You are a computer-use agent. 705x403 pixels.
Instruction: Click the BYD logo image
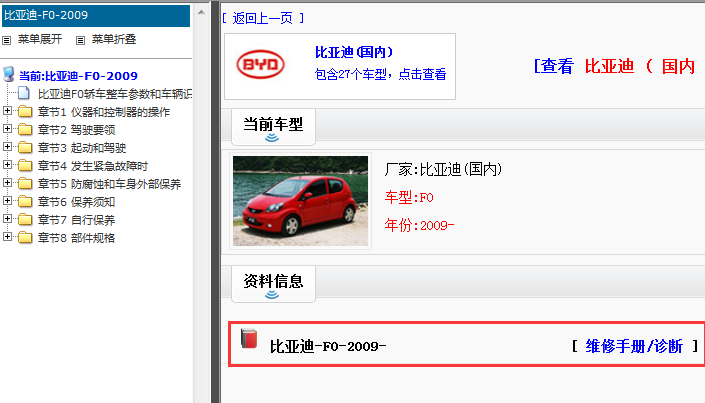pyautogui.click(x=260, y=64)
